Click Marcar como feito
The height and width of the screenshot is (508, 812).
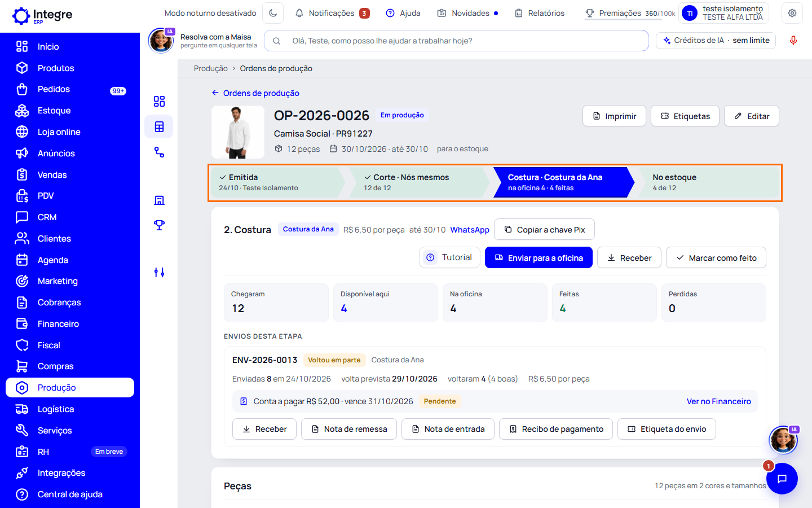716,257
